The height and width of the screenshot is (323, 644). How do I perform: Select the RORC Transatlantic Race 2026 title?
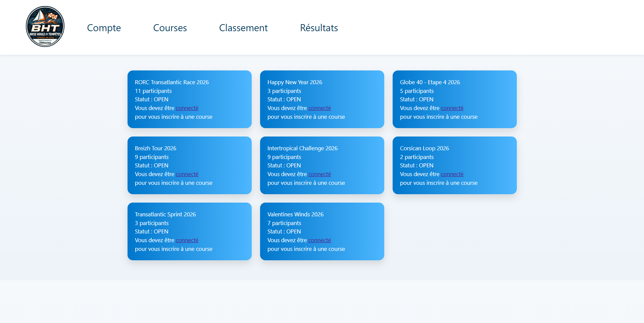[171, 82]
